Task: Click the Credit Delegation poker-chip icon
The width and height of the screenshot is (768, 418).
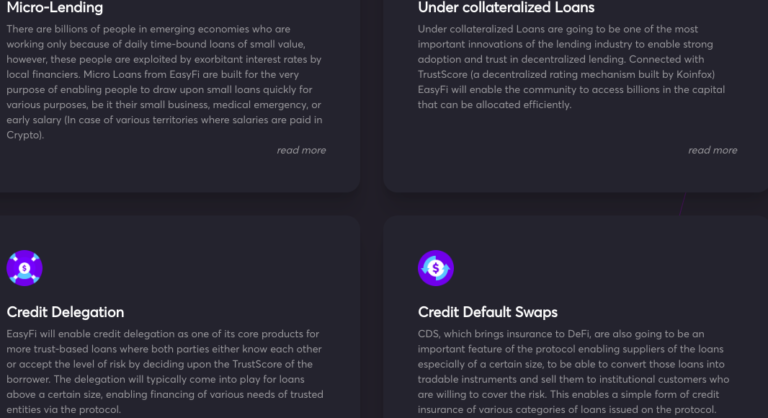Action: coord(24,268)
